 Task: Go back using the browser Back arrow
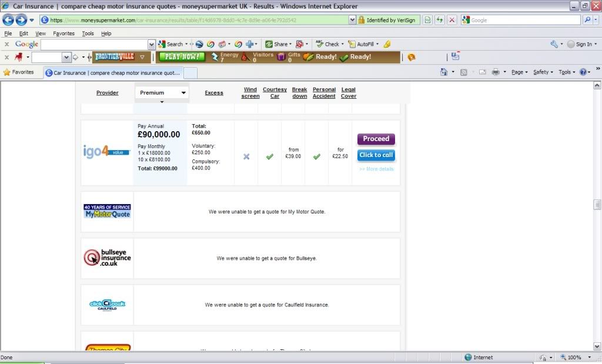8,20
